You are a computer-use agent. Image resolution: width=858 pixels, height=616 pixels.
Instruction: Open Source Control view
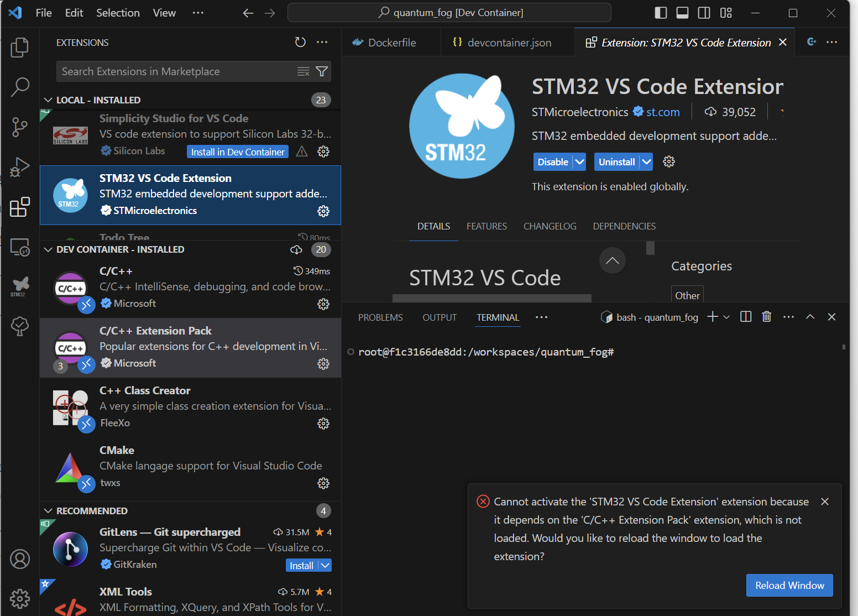(x=20, y=127)
